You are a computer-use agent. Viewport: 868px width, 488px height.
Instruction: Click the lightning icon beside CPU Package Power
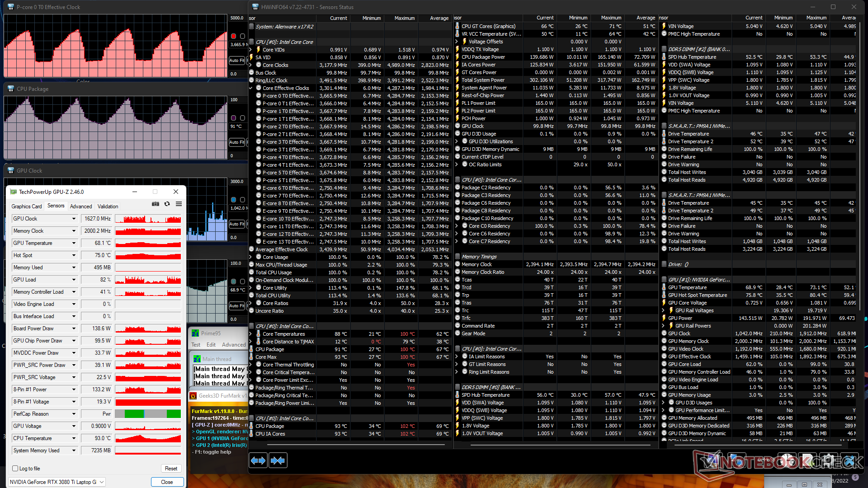458,57
